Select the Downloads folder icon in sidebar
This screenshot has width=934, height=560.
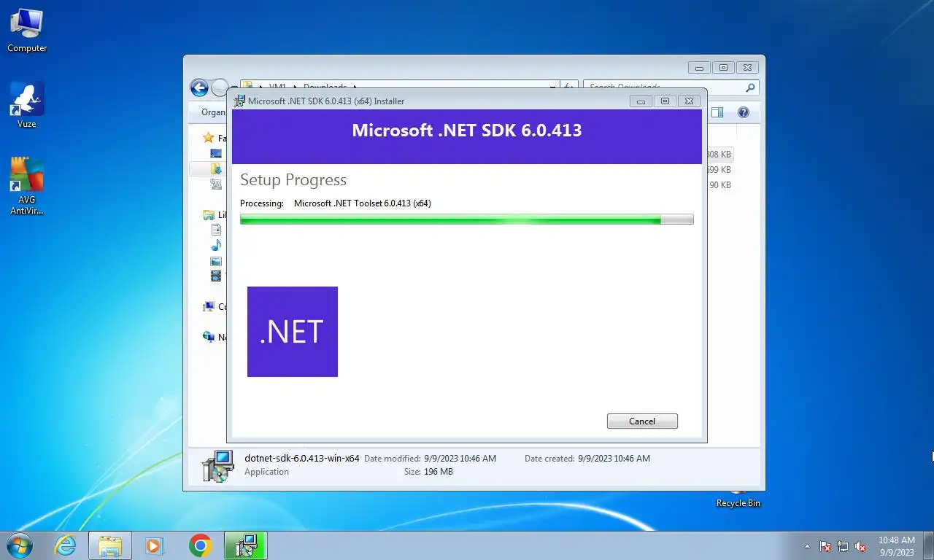click(x=216, y=168)
